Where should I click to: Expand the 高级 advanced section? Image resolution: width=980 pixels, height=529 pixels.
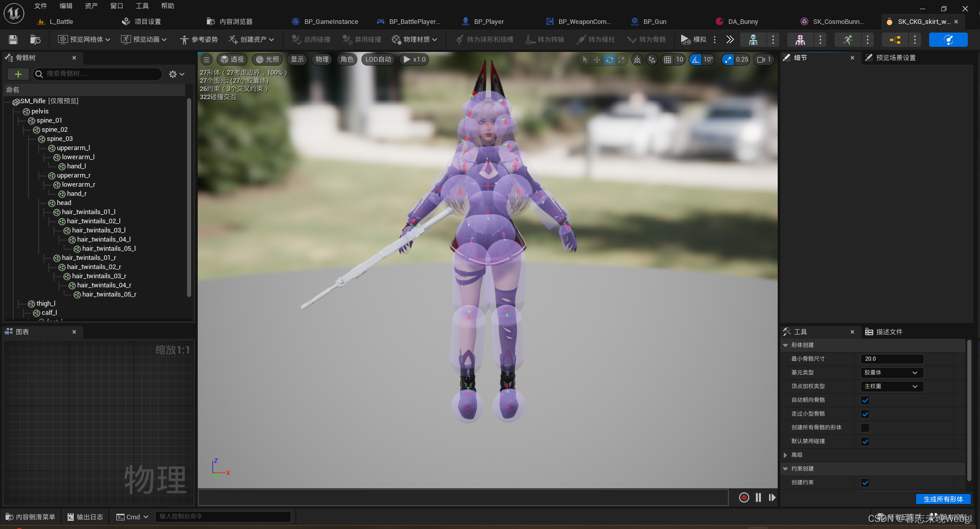tap(785, 455)
